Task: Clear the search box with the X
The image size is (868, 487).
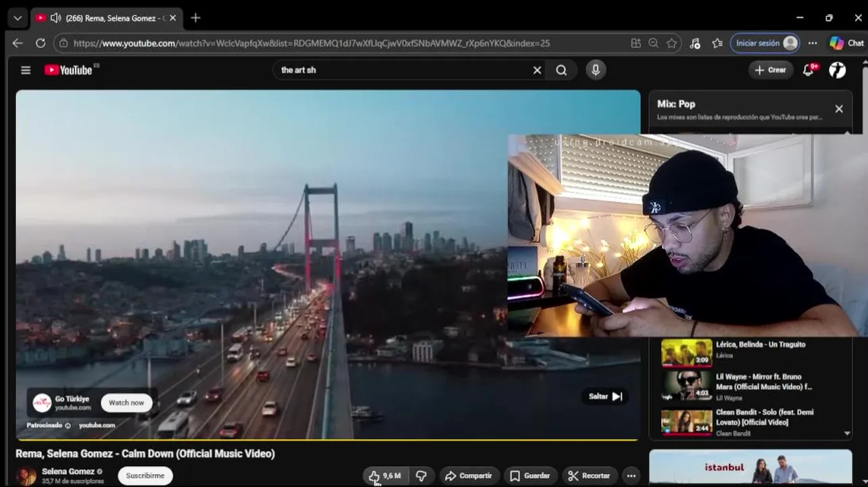Action: 537,70
